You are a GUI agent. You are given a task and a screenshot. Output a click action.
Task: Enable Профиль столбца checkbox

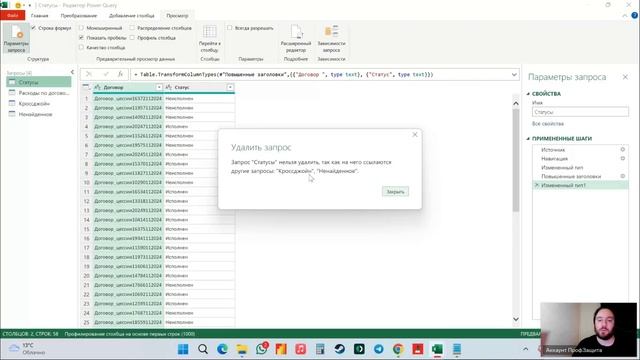132,38
